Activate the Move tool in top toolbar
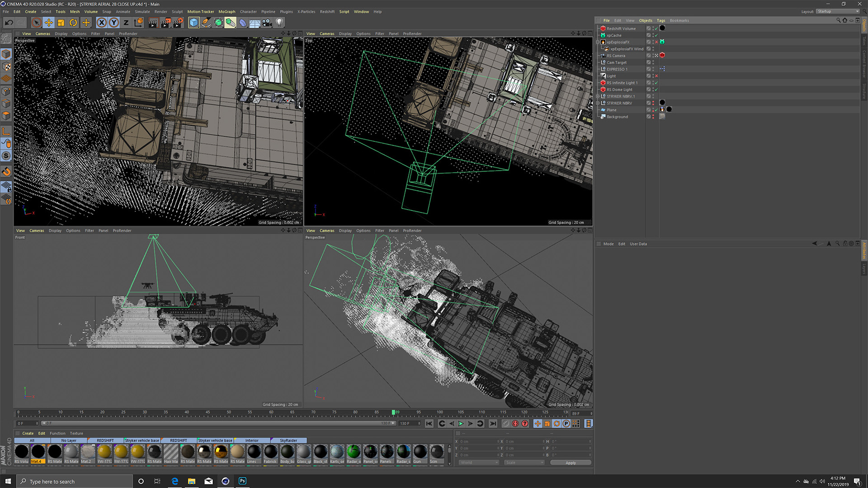 49,22
